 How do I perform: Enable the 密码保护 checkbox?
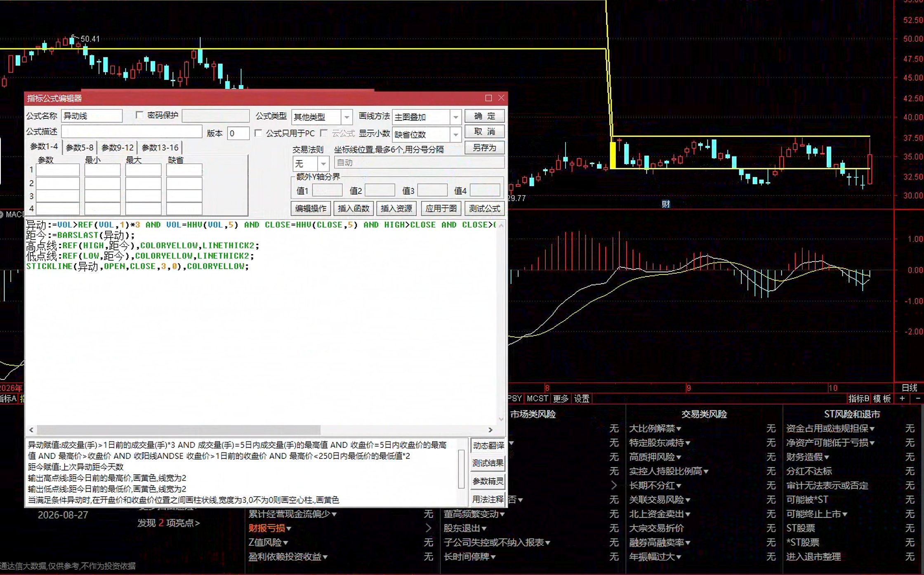coord(139,115)
